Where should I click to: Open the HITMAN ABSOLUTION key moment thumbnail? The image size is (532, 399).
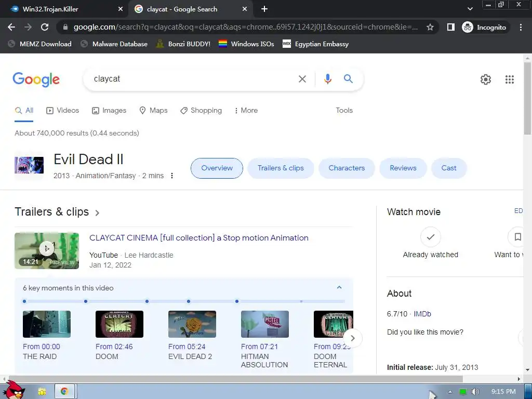click(x=265, y=324)
